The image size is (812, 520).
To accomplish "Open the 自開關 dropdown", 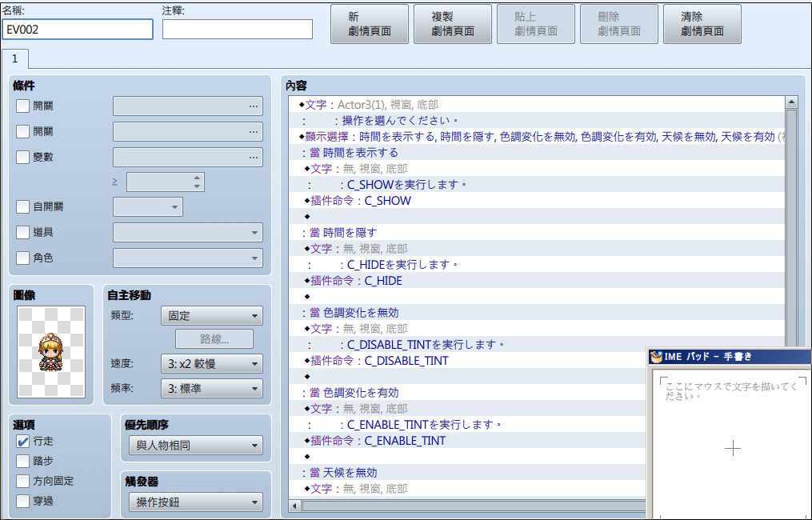I will point(147,207).
